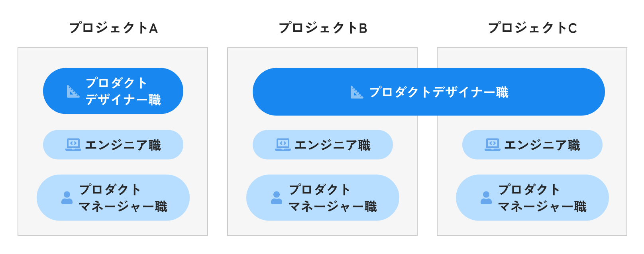Click the プロジェクトC heading
The image size is (644, 254).
533,28
